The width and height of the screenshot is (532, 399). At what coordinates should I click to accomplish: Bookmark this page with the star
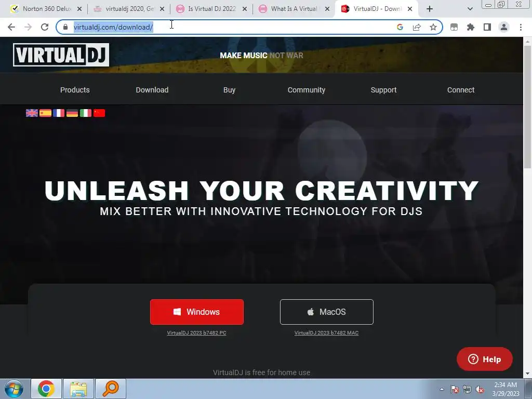(x=433, y=27)
